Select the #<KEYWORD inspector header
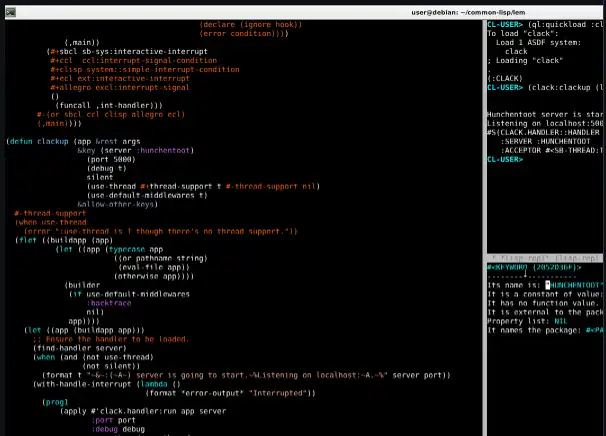This screenshot has width=606, height=436. (534, 267)
